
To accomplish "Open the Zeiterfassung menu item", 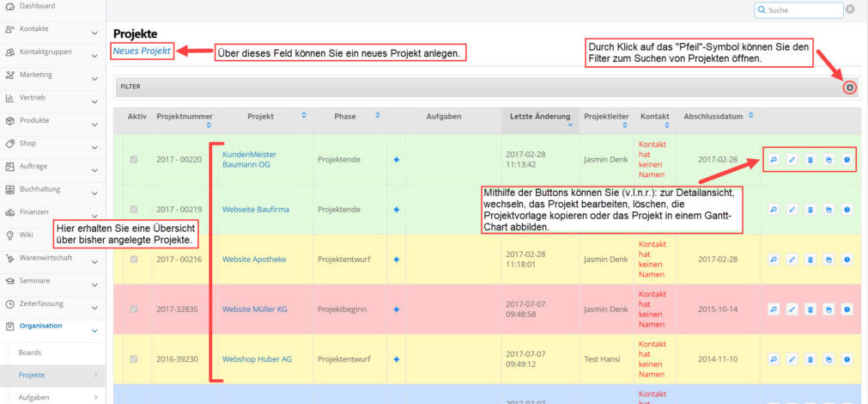I will tap(41, 303).
